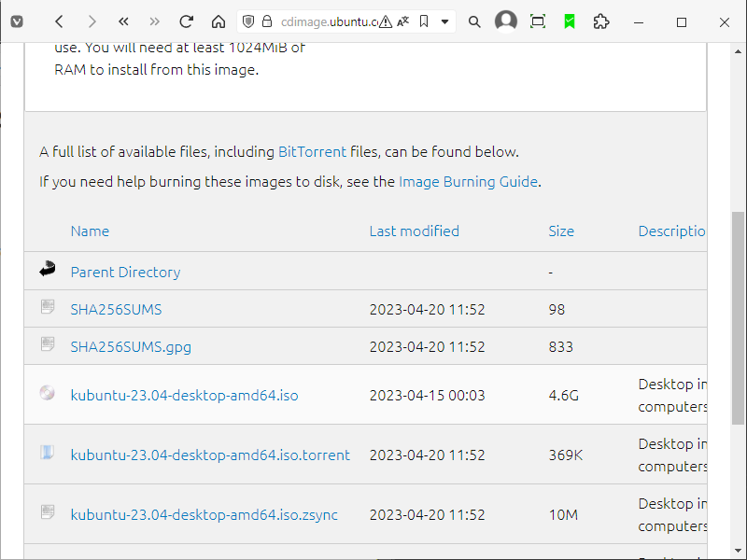Open the SHA256SUMS.gpg signature link

tap(131, 347)
